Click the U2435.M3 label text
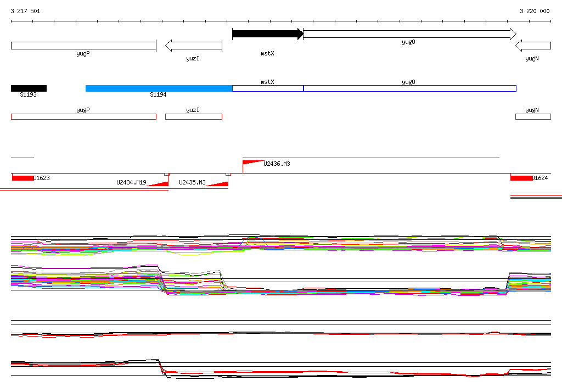The height and width of the screenshot is (392, 562). [192, 182]
